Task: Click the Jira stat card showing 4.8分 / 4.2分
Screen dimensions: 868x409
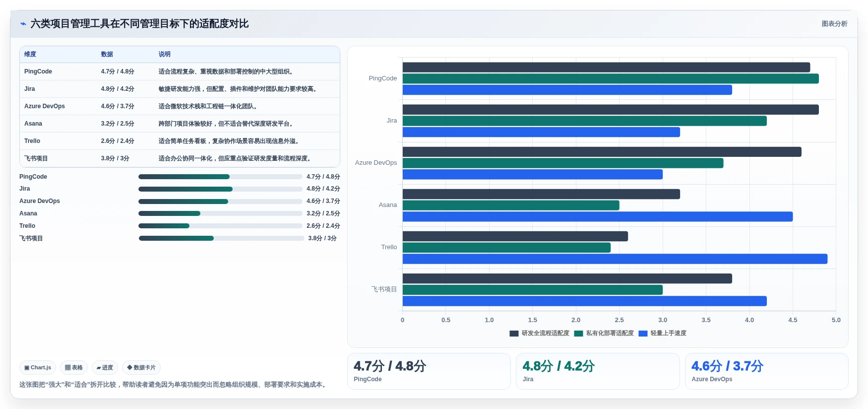Action: 598,371
